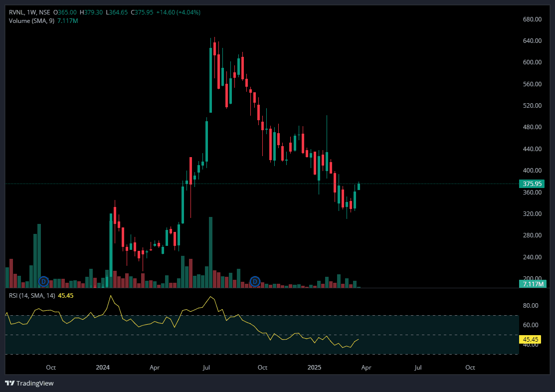Click the closing price C375.95 in header

tap(142, 12)
